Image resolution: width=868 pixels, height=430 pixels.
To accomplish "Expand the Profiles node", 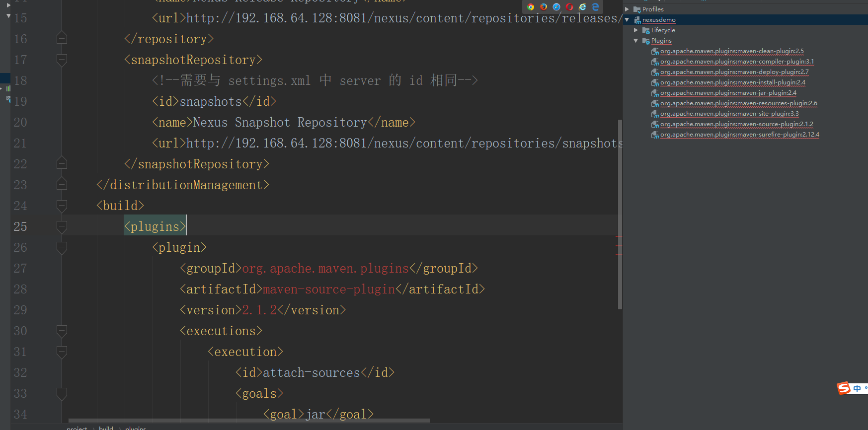I will point(627,9).
